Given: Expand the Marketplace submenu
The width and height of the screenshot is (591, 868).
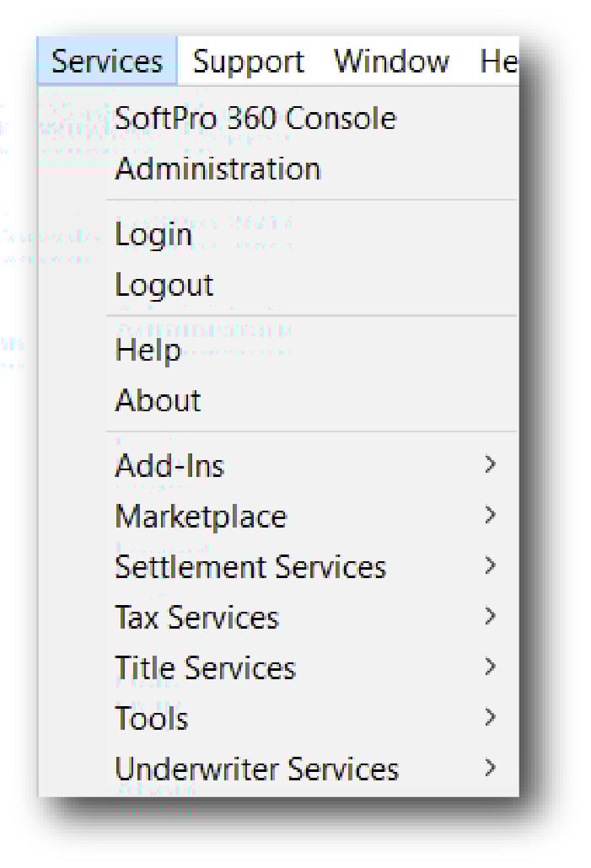Looking at the screenshot, I should click(200, 517).
